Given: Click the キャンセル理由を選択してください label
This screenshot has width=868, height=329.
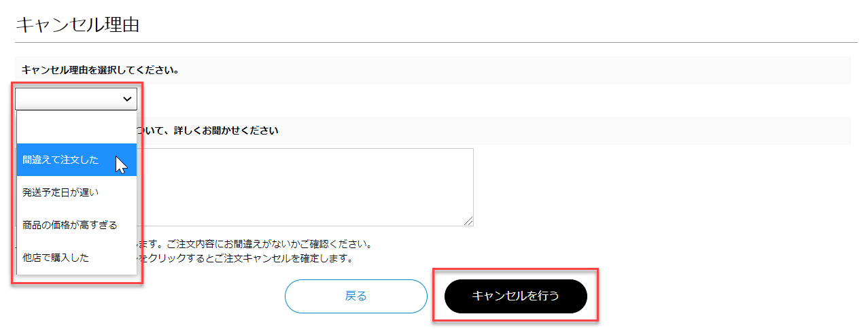Looking at the screenshot, I should tap(100, 69).
